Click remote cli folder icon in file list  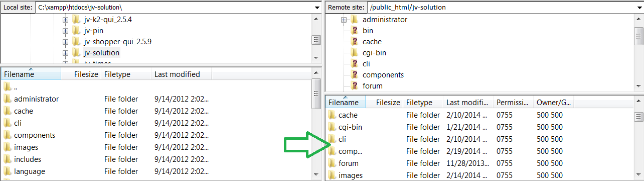coord(332,139)
